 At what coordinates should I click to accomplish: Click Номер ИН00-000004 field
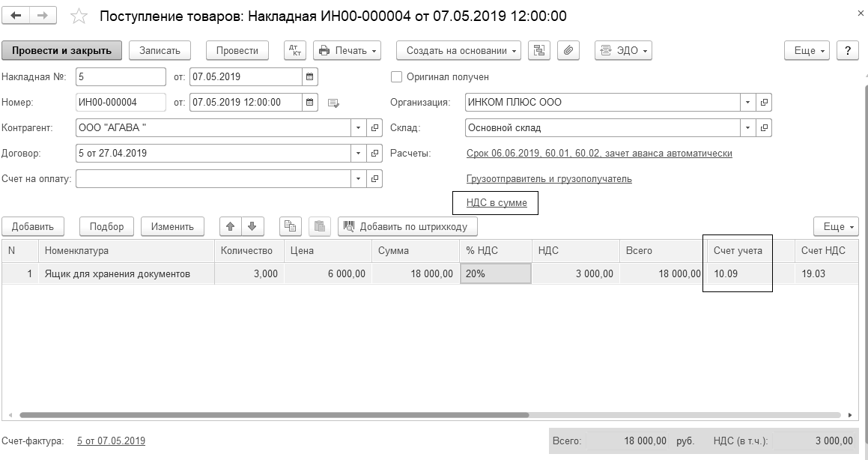coord(121,103)
